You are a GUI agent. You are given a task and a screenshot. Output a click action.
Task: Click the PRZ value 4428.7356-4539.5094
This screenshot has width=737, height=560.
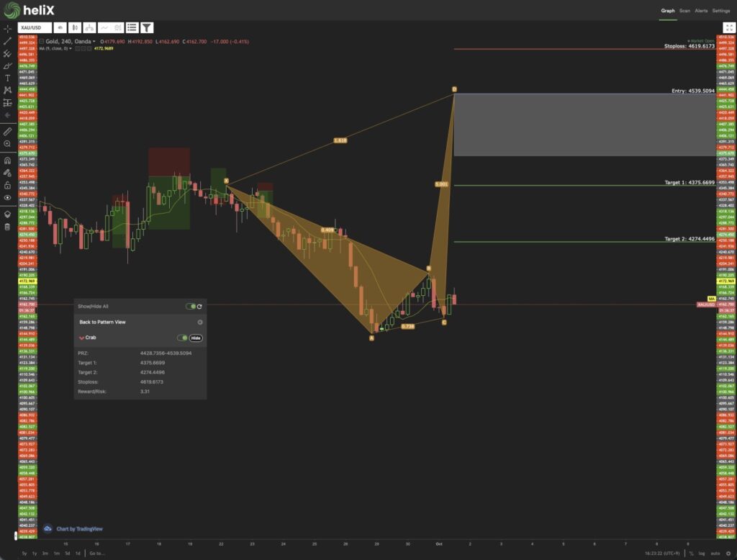166,353
